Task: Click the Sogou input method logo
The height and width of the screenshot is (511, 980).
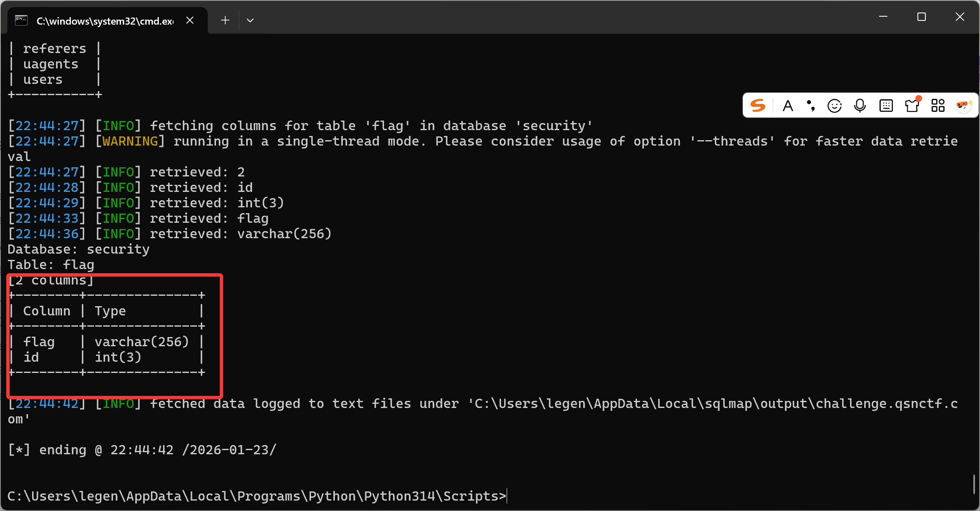Action: pos(758,106)
